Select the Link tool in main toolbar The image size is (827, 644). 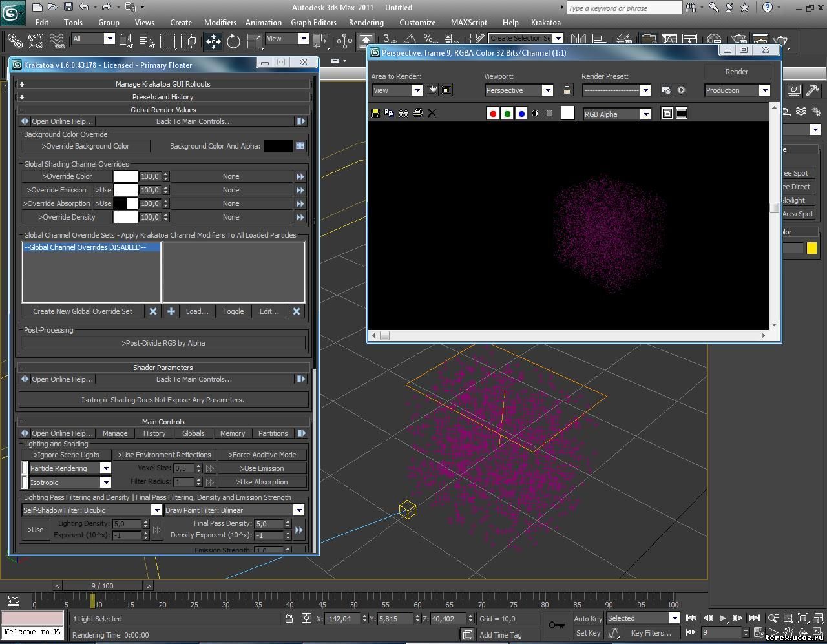14,41
